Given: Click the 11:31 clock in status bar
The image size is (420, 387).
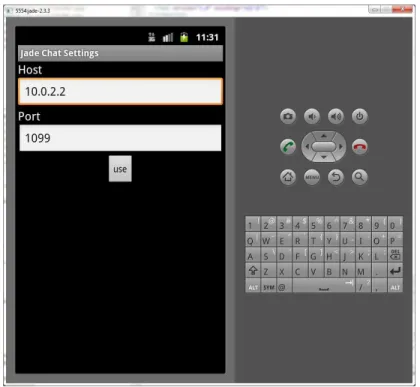Looking at the screenshot, I should 207,37.
